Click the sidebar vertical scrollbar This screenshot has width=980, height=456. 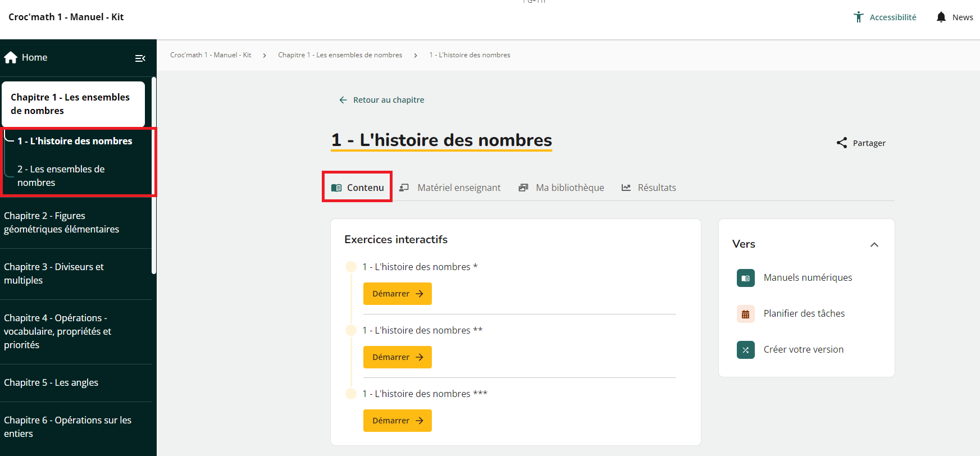click(154, 175)
